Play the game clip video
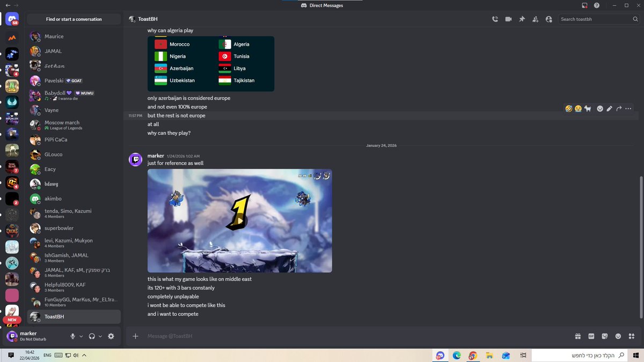Screen dimensions: 644x362 tap(239, 220)
